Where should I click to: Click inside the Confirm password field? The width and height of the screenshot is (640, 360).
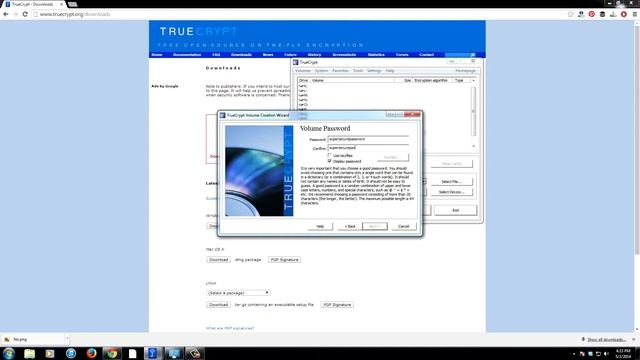pyautogui.click(x=368, y=148)
